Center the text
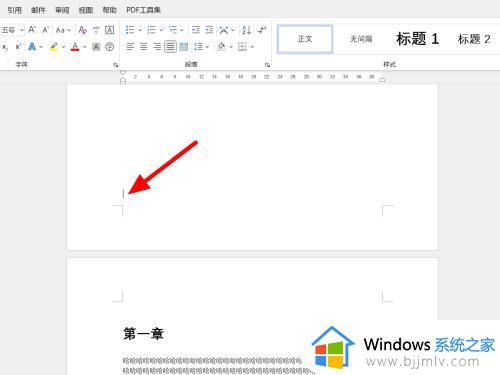 (144, 47)
